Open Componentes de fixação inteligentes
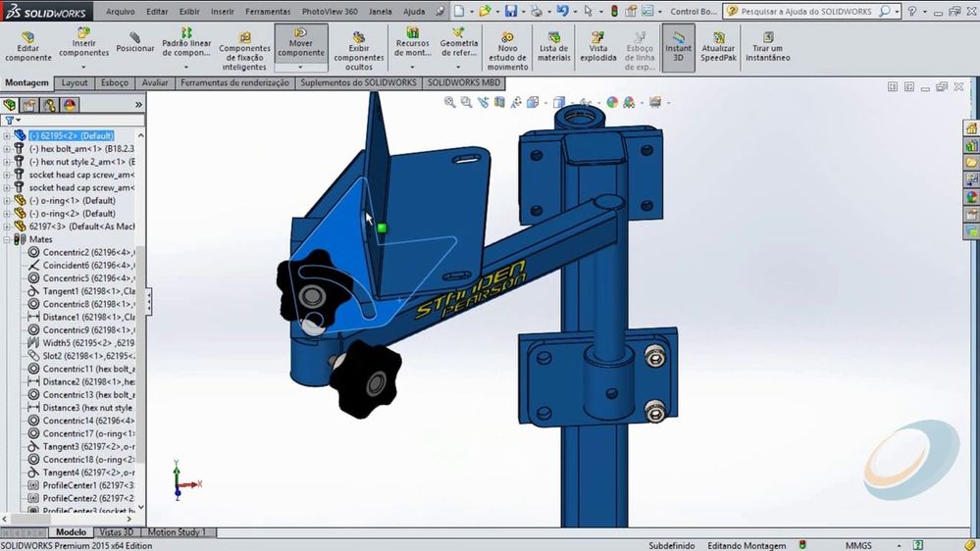Image resolution: width=980 pixels, height=551 pixels. pos(244,51)
